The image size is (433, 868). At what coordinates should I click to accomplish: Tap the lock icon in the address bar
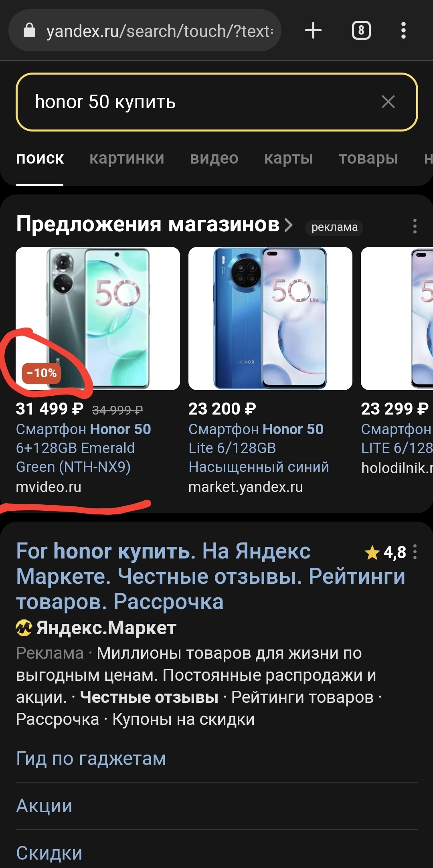point(30,30)
